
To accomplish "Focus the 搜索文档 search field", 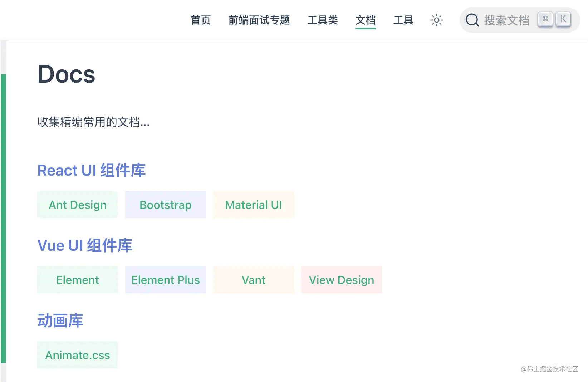I will click(x=506, y=20).
